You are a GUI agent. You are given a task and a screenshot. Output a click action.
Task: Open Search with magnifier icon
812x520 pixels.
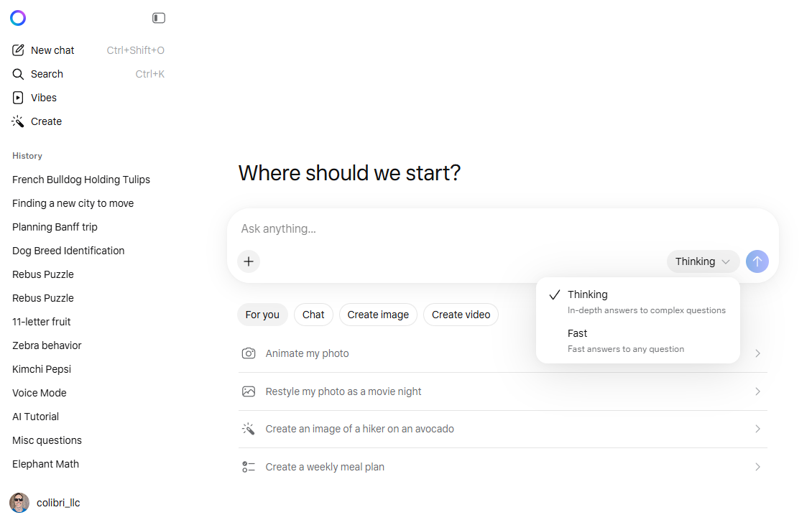point(19,74)
